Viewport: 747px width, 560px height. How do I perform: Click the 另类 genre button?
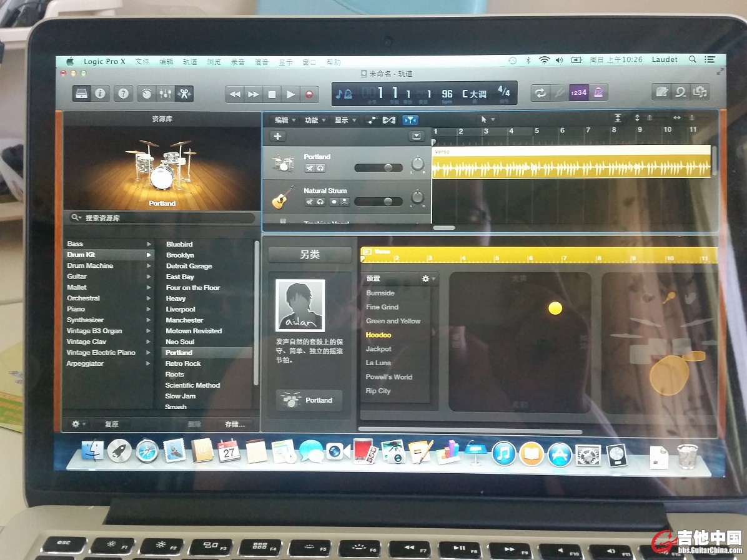tap(310, 255)
